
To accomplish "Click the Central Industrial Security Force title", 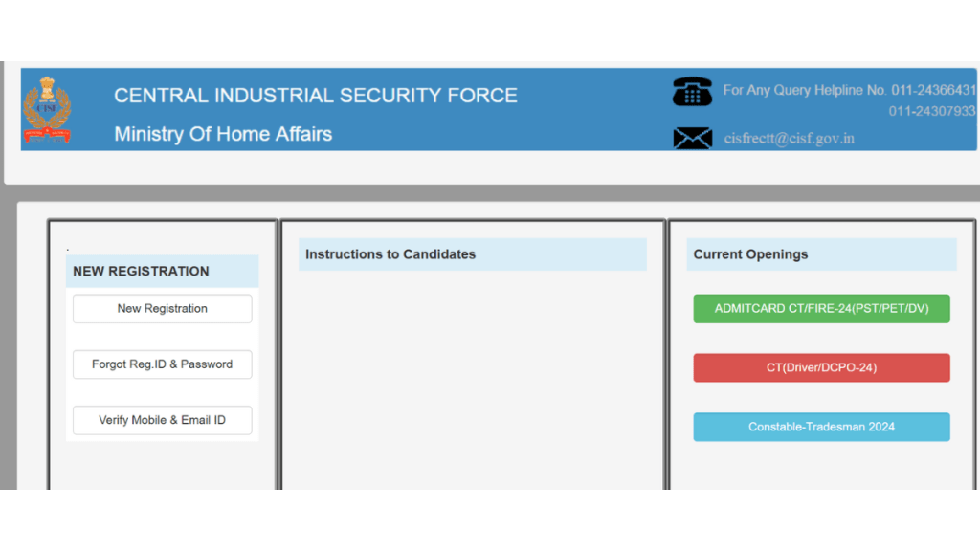I will (x=316, y=96).
